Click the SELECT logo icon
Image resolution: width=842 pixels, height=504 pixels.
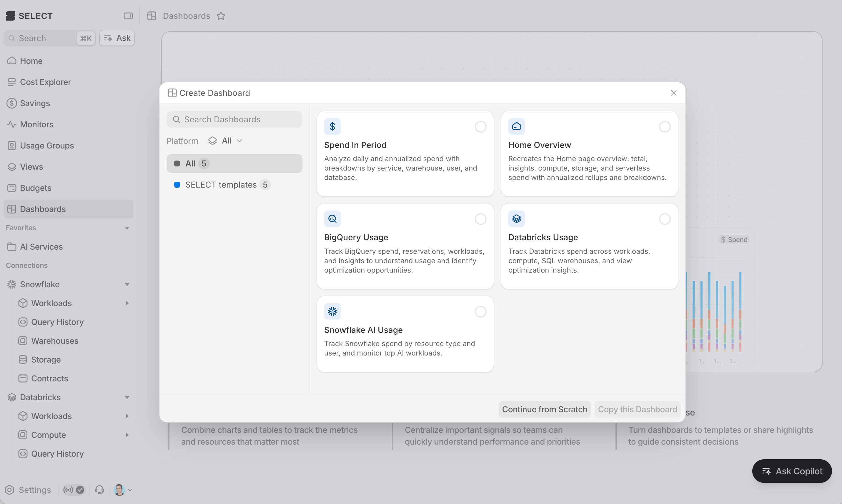coord(11,16)
